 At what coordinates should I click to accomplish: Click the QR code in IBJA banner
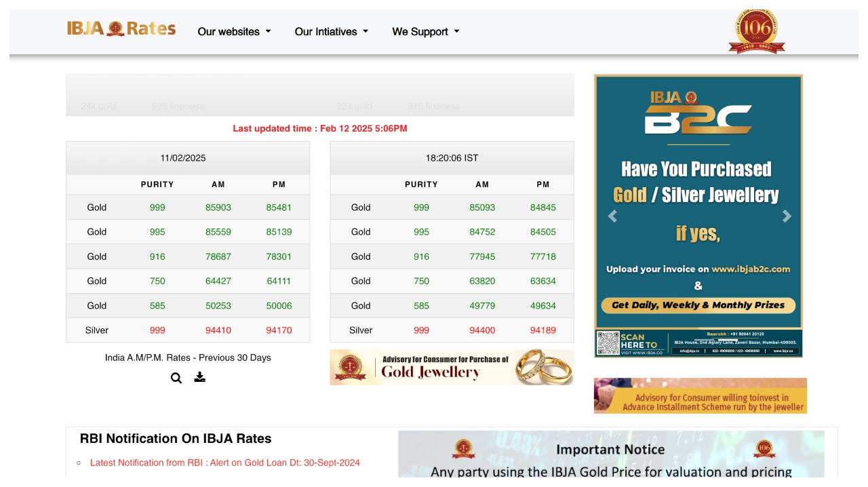pos(608,343)
